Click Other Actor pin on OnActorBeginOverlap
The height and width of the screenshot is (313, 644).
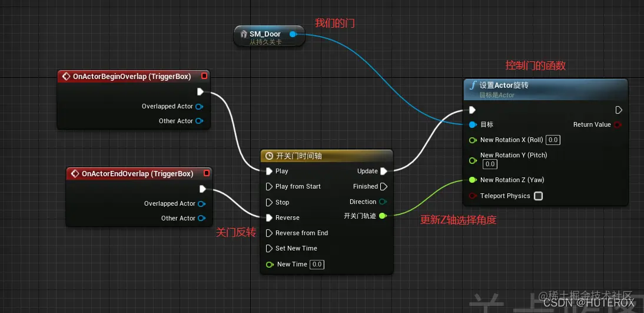tap(200, 121)
